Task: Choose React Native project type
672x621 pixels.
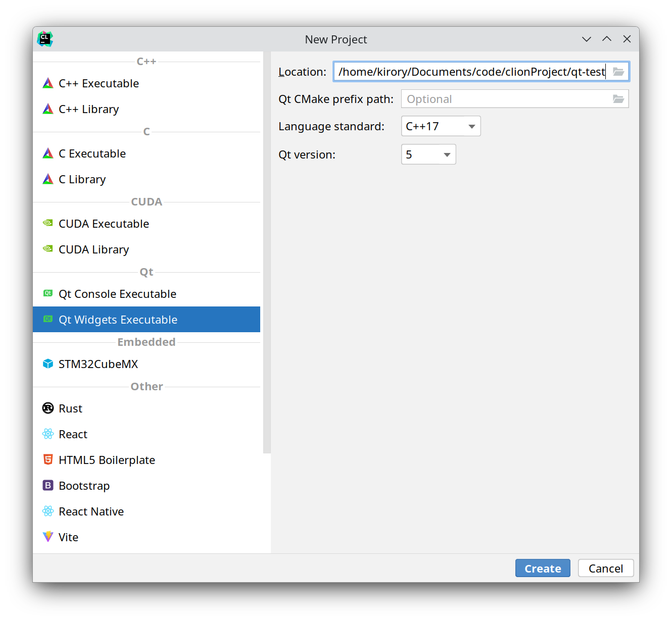Action: tap(147, 511)
